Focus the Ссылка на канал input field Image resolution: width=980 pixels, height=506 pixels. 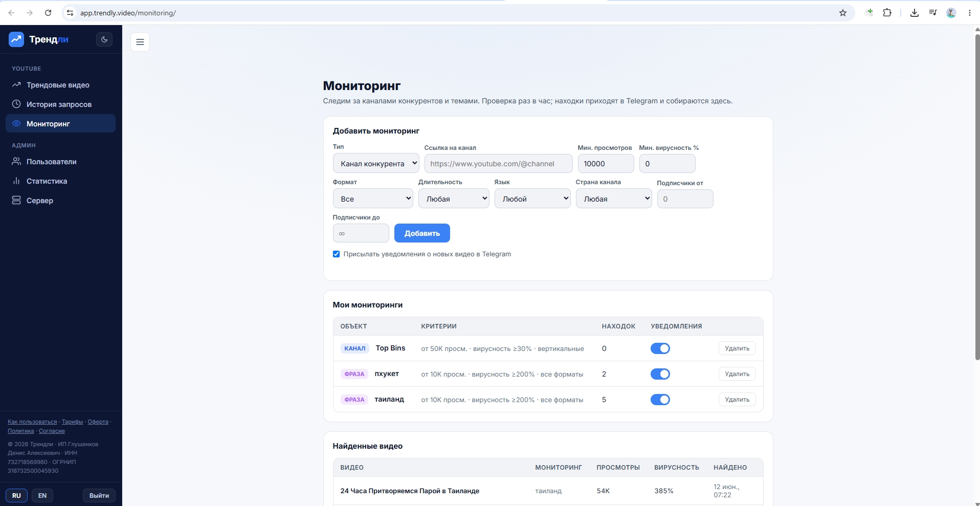click(x=498, y=164)
